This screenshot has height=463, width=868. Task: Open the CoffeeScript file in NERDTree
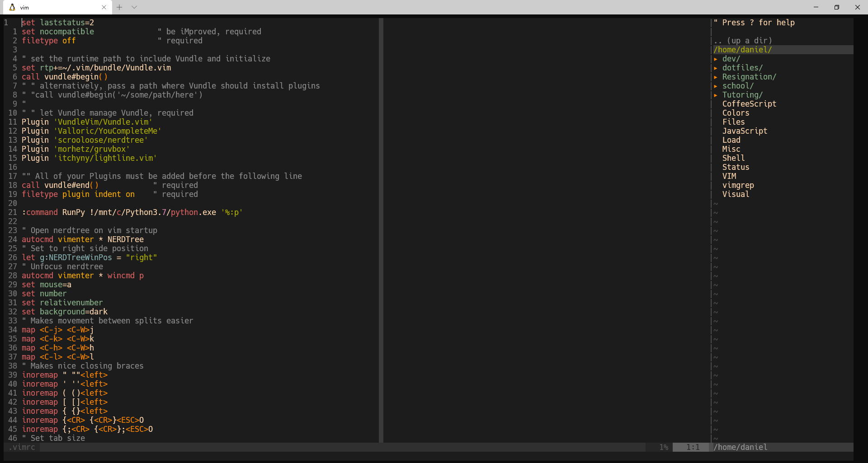click(x=749, y=104)
